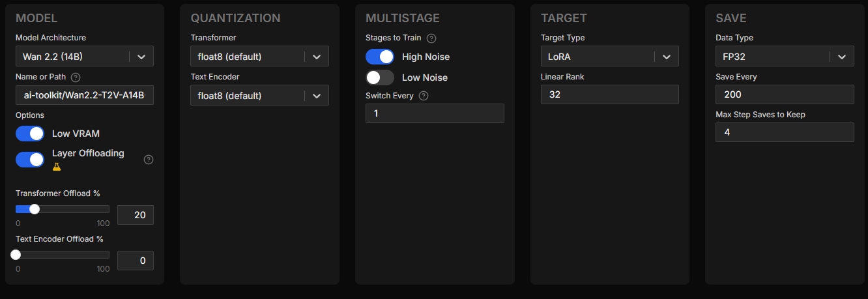Click the "Low Noise" label text
868x299 pixels.
425,78
